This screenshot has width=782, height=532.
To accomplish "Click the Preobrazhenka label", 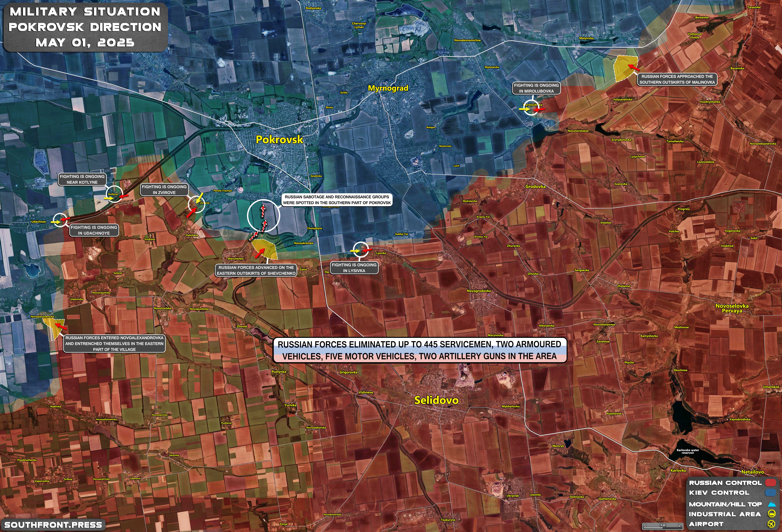I will click(27, 460).
